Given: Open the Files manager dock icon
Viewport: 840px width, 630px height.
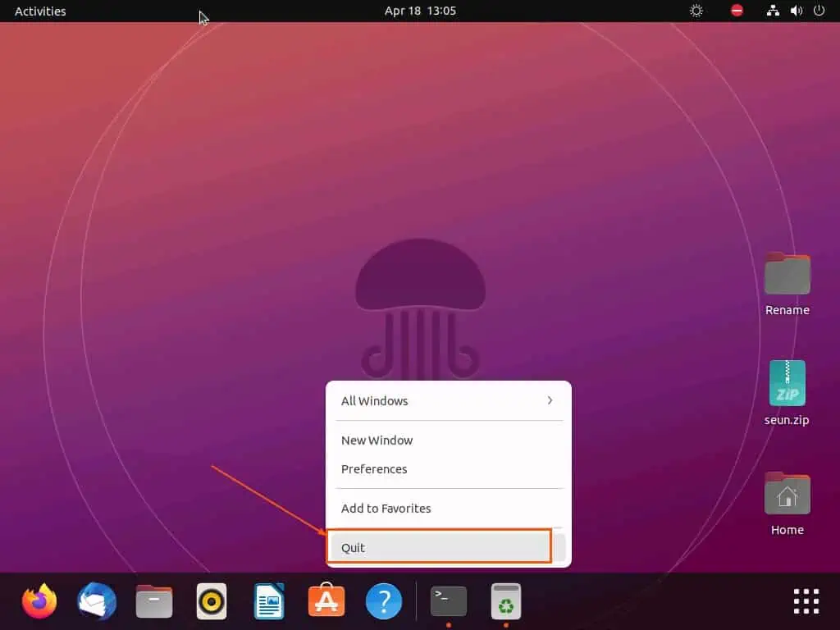Looking at the screenshot, I should [154, 601].
